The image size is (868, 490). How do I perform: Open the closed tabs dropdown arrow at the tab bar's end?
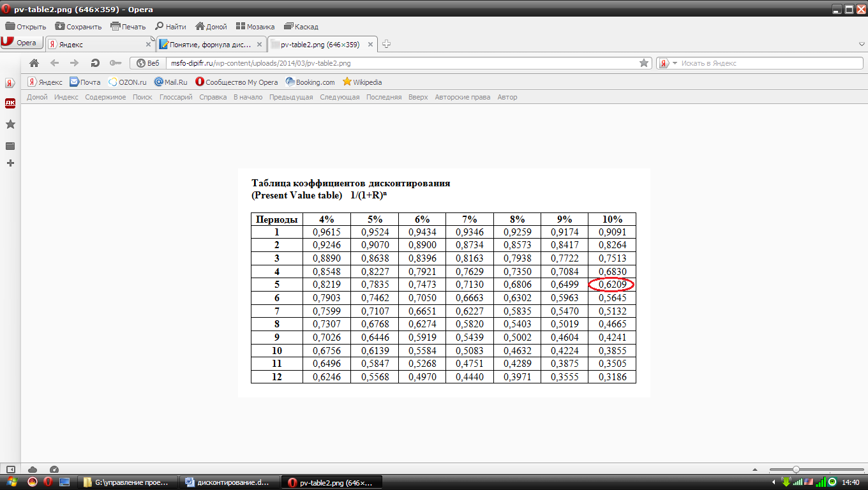click(861, 45)
